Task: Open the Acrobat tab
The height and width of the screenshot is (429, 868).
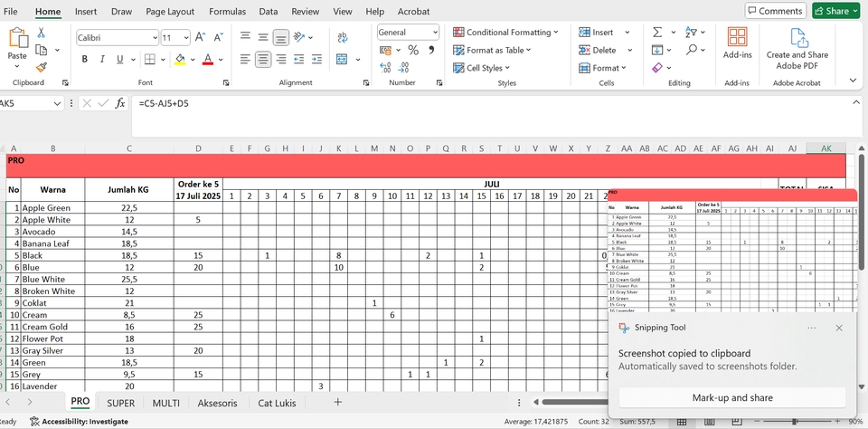Action: [413, 11]
